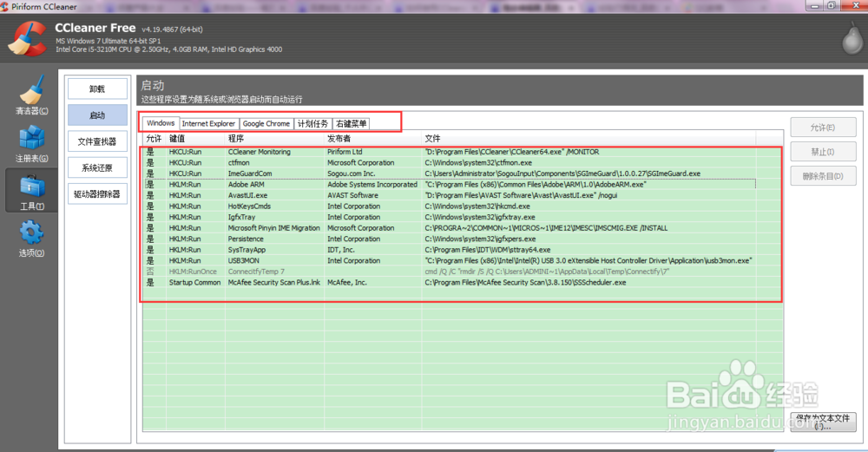Select the disabled ConnectifyTemp 7 entry
Screen dimensions: 868x452
pyautogui.click(x=449, y=271)
